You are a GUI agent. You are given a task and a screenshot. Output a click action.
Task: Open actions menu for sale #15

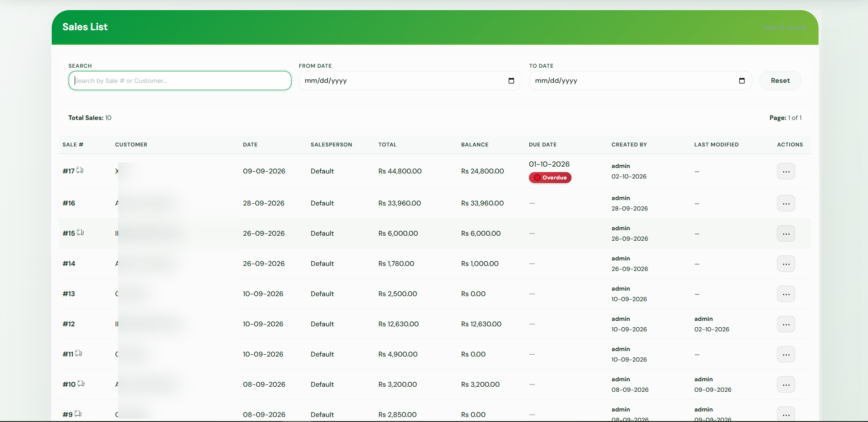(786, 234)
